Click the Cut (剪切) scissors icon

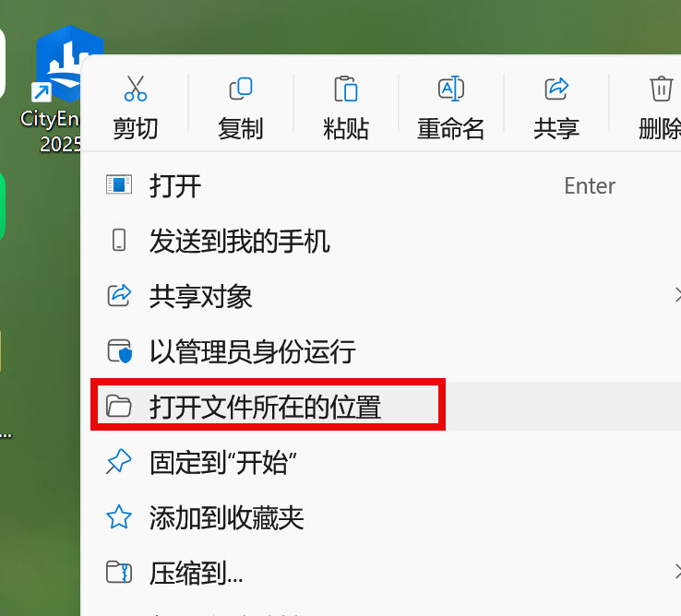click(x=135, y=89)
